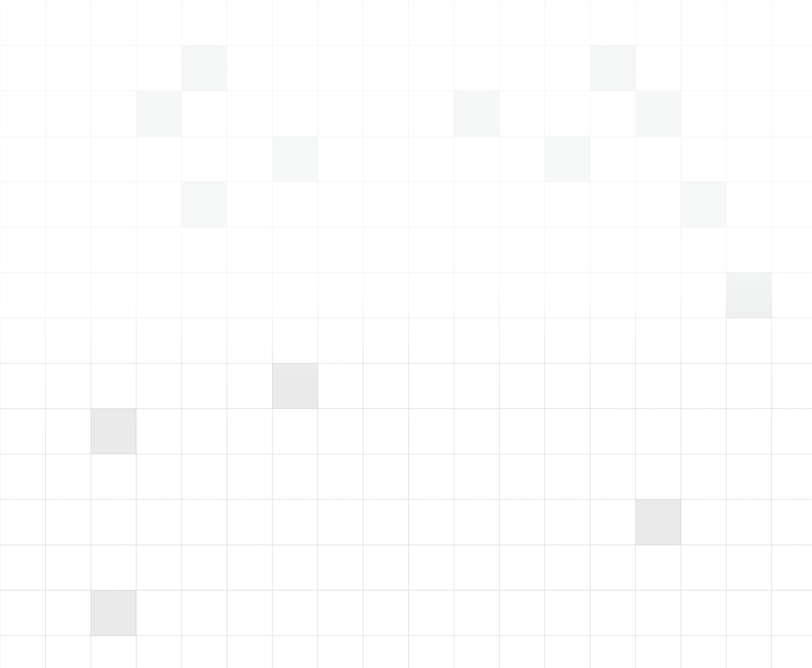Click the topmost dark square with faded top
Viewport: 812px width, 668px height.
(295, 386)
